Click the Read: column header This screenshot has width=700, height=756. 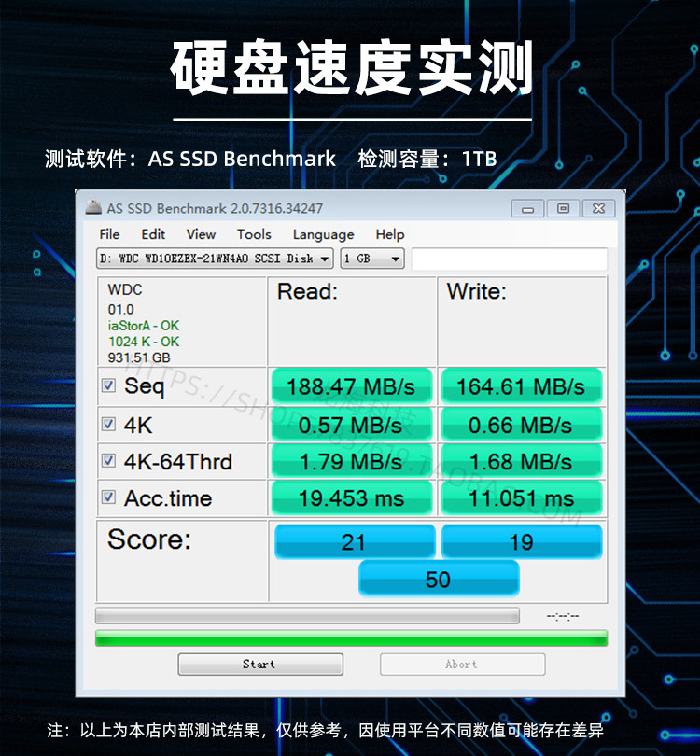[x=308, y=292]
